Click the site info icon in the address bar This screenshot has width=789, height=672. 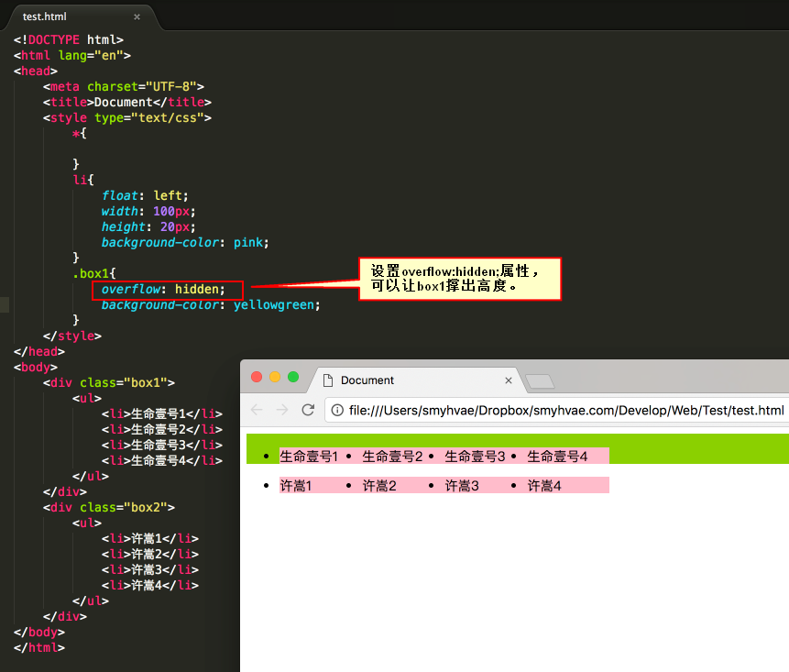[337, 410]
